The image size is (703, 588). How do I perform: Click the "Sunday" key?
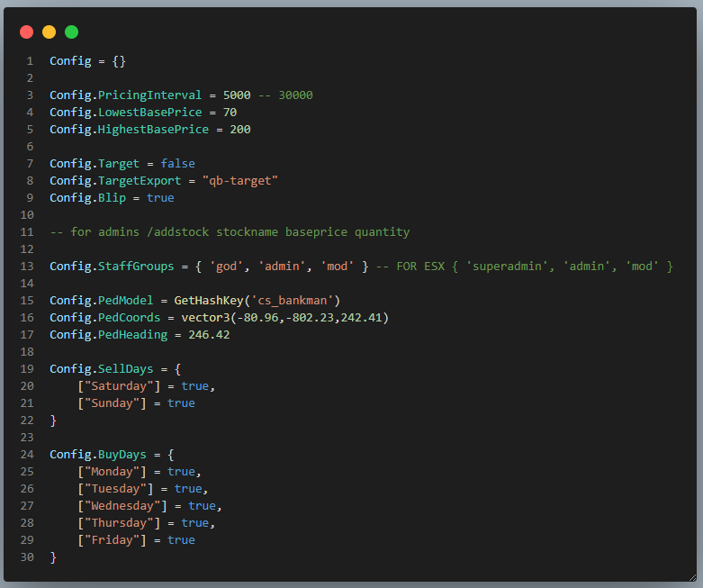[x=113, y=403]
